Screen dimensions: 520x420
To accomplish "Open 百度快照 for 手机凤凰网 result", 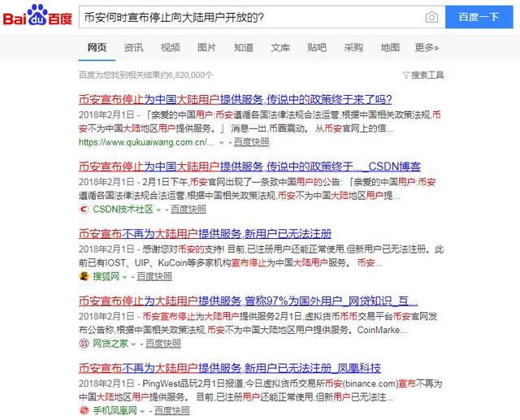I will (172, 411).
